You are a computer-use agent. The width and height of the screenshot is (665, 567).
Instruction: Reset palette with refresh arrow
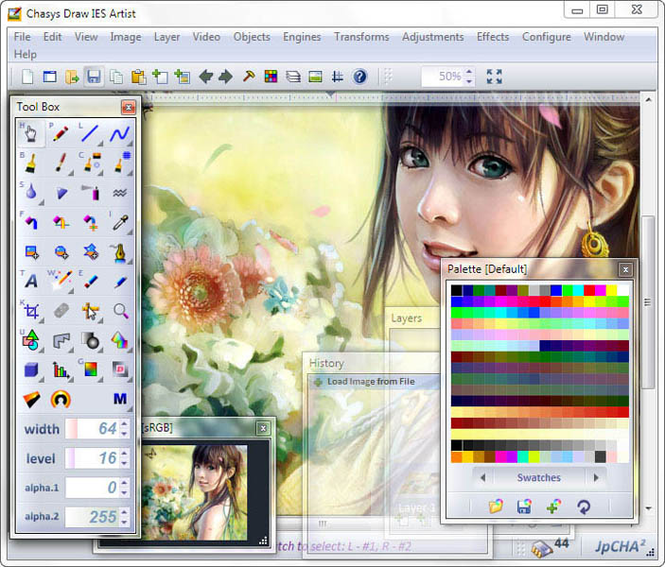584,506
